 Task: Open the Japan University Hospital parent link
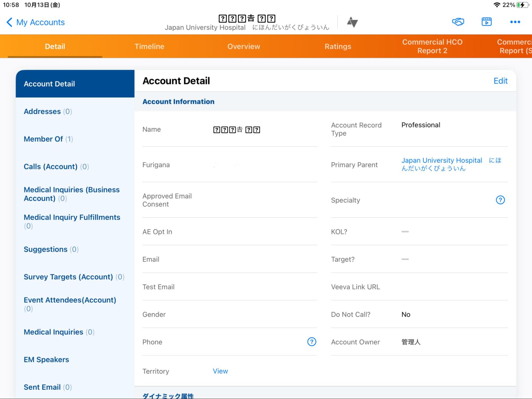pos(442,161)
